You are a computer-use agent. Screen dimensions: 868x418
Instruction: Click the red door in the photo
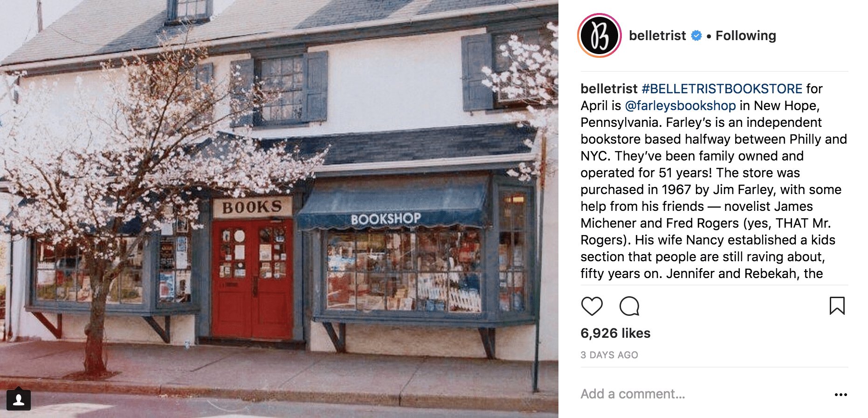pyautogui.click(x=252, y=279)
